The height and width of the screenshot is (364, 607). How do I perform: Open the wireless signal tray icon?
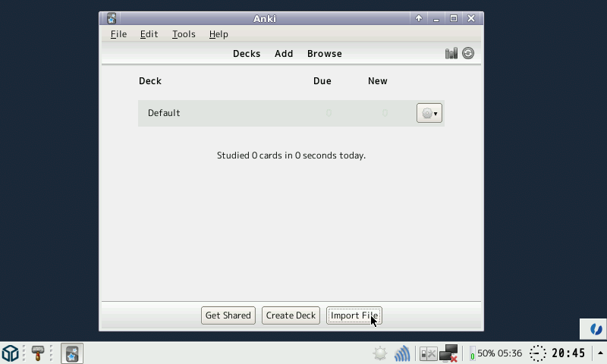(x=402, y=353)
